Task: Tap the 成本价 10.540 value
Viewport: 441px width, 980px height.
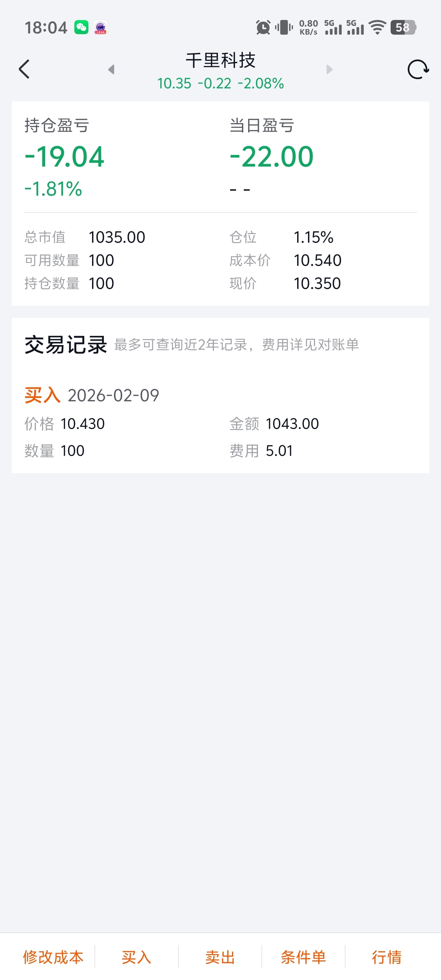Action: coord(317,261)
